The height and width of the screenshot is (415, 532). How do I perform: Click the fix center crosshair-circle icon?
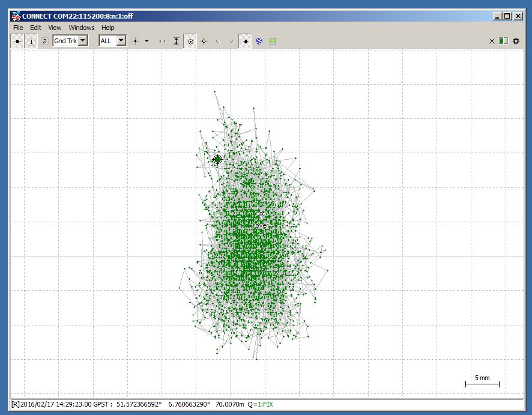(x=204, y=41)
